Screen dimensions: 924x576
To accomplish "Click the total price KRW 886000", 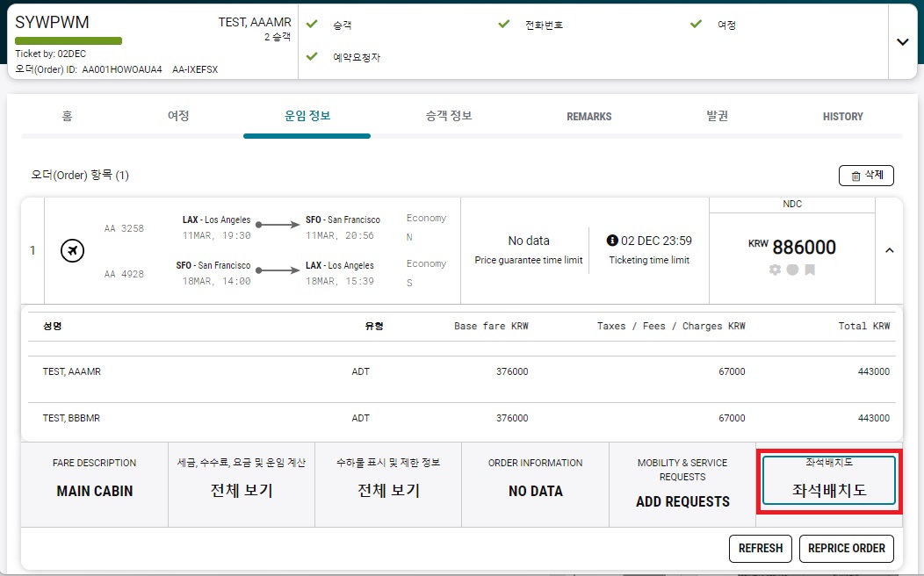I will click(792, 247).
